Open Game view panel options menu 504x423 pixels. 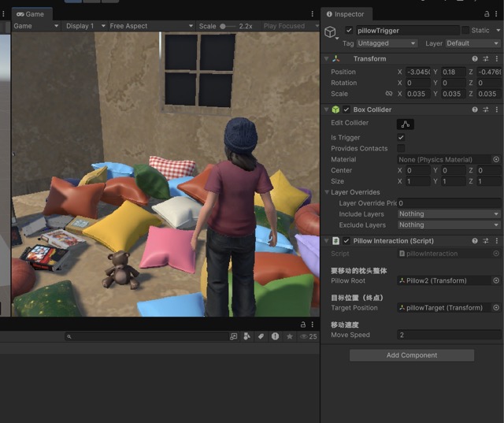(x=312, y=14)
